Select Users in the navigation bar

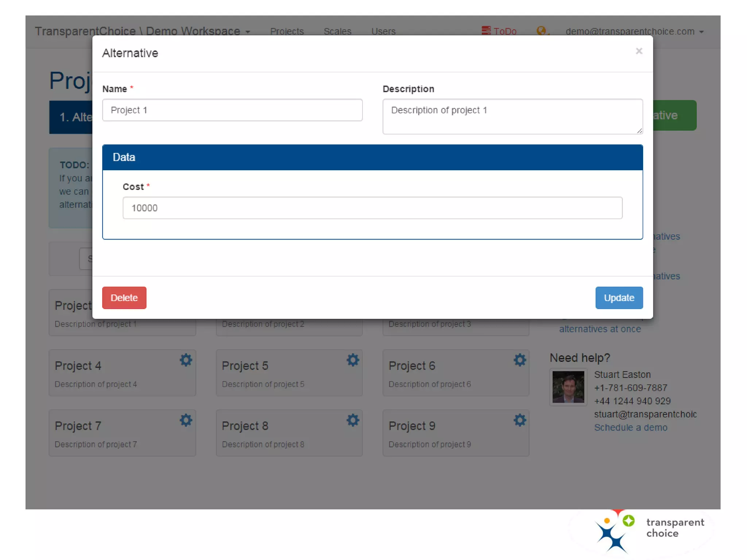(x=383, y=32)
